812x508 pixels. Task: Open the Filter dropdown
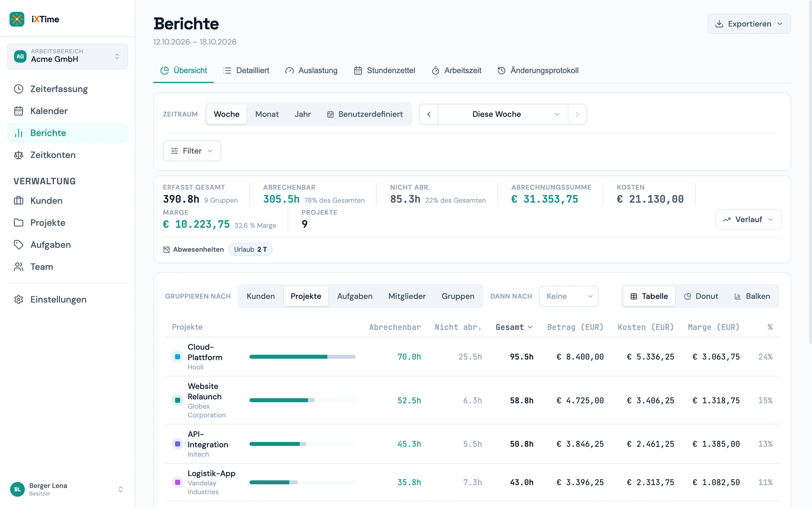tap(192, 151)
